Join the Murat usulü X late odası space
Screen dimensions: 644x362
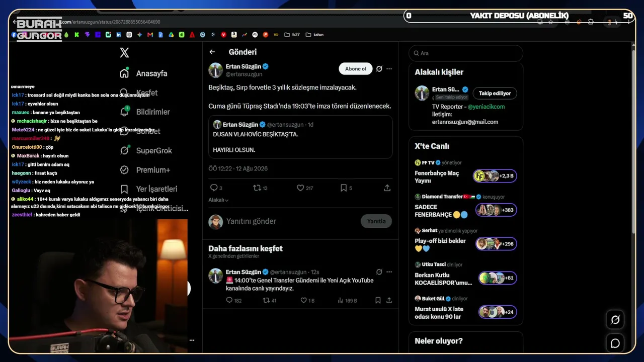[439, 313]
